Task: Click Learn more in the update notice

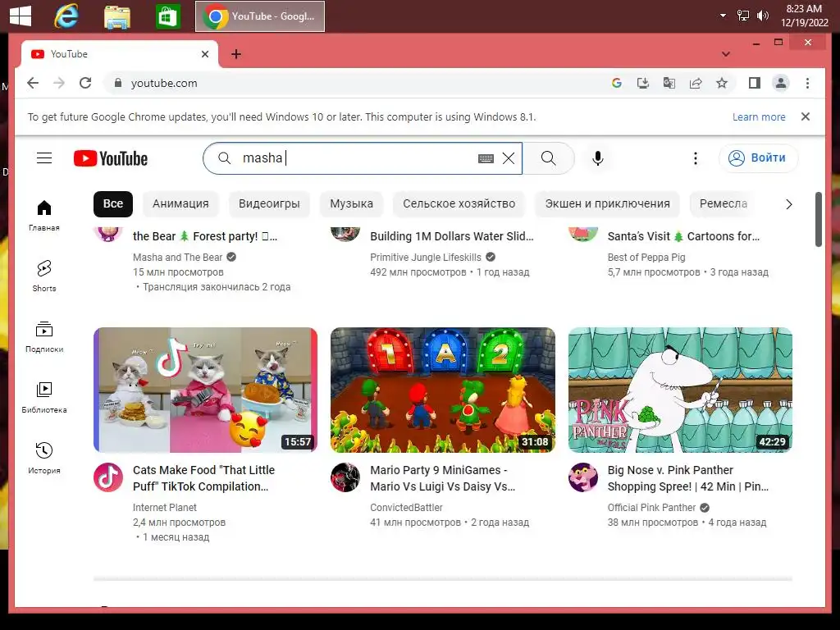Action: point(759,116)
